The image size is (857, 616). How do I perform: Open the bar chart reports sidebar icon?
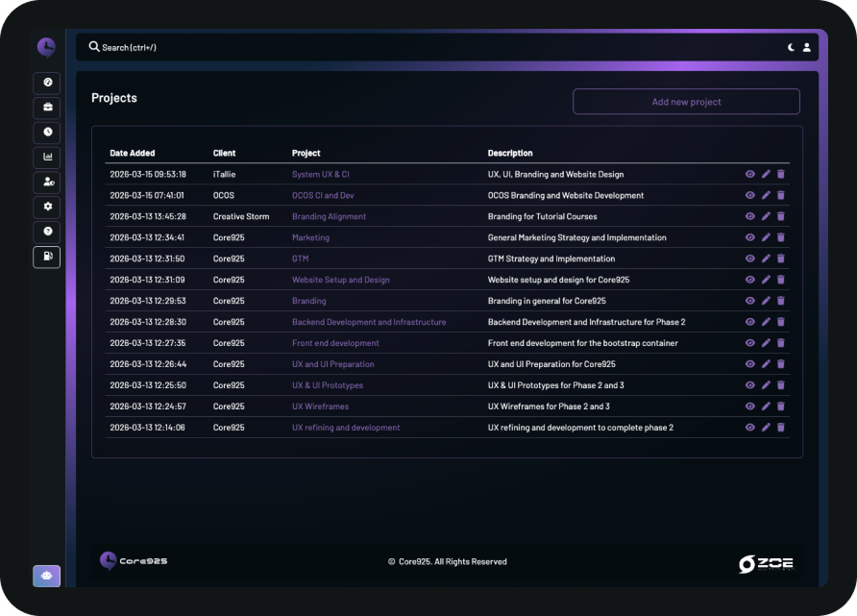pos(46,158)
